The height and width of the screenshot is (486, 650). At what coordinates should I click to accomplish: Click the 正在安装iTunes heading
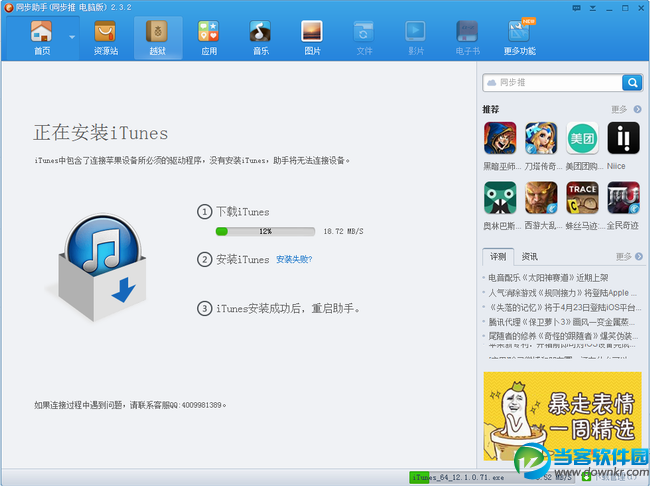tap(101, 133)
